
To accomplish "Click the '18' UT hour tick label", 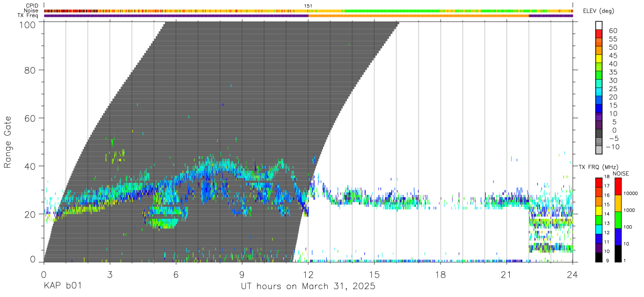I will pyautogui.click(x=441, y=274).
